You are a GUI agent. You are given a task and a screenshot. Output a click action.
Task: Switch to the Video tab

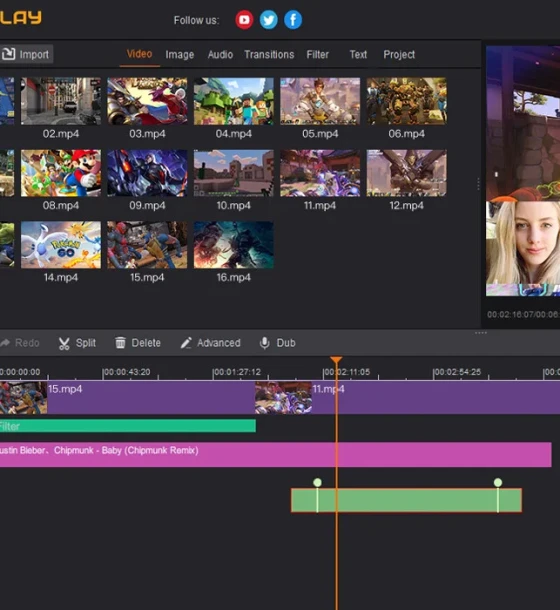[139, 54]
